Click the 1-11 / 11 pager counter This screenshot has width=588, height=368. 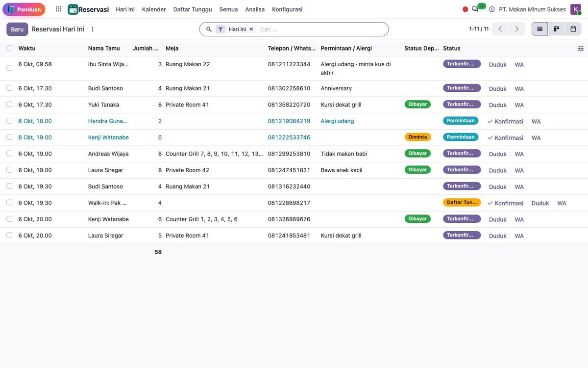point(479,29)
